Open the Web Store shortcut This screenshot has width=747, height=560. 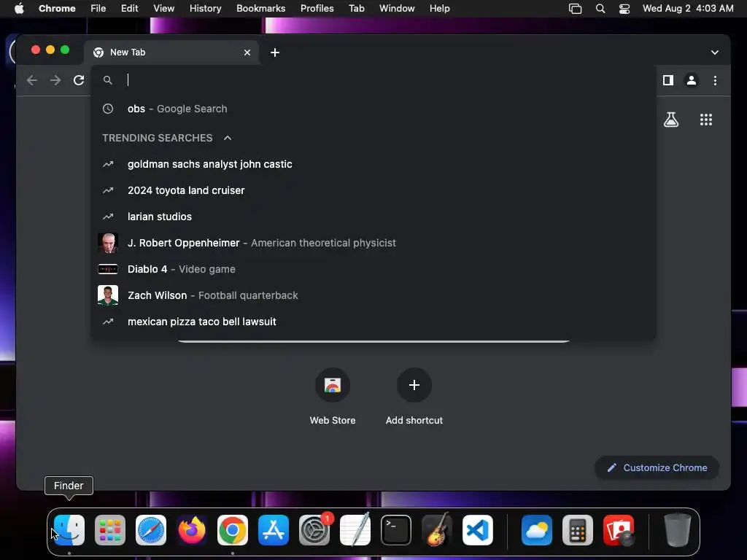[333, 396]
